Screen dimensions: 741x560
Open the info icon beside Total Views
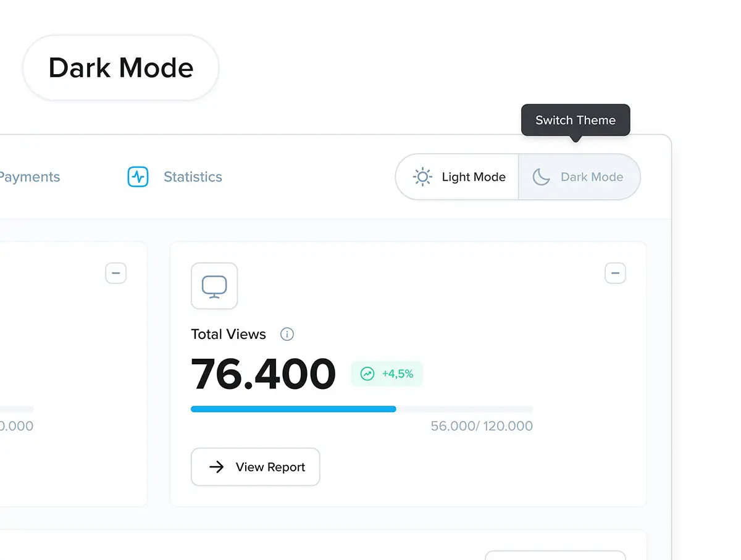pyautogui.click(x=287, y=334)
